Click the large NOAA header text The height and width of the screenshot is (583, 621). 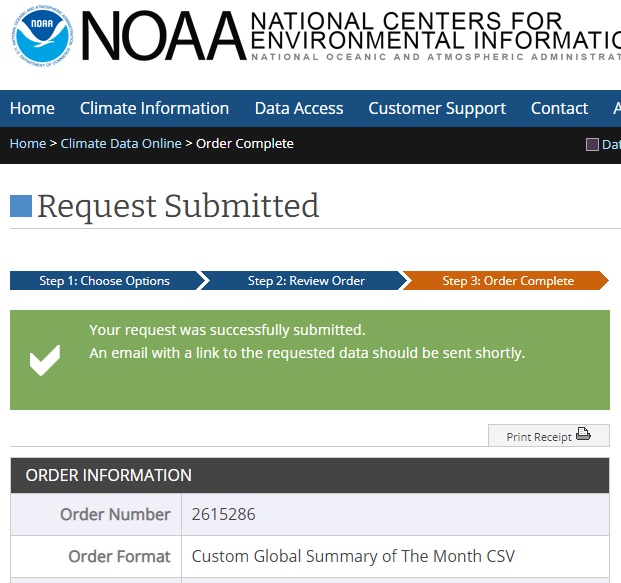(163, 38)
